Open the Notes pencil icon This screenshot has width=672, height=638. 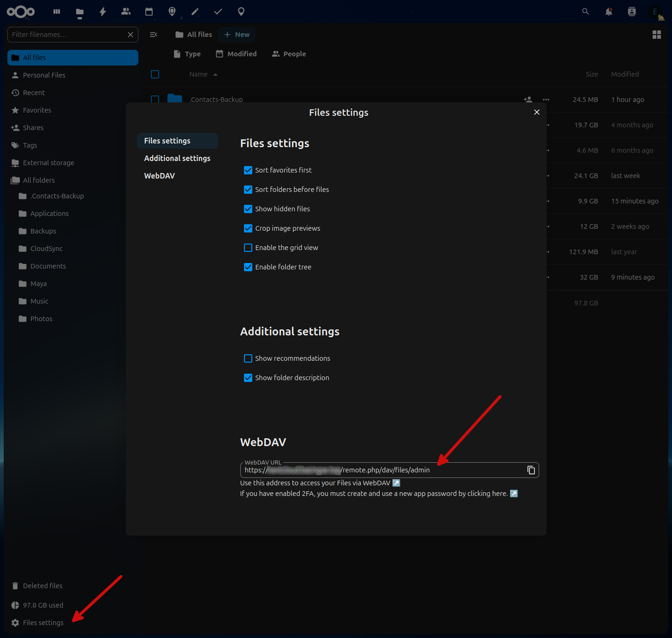(x=195, y=12)
